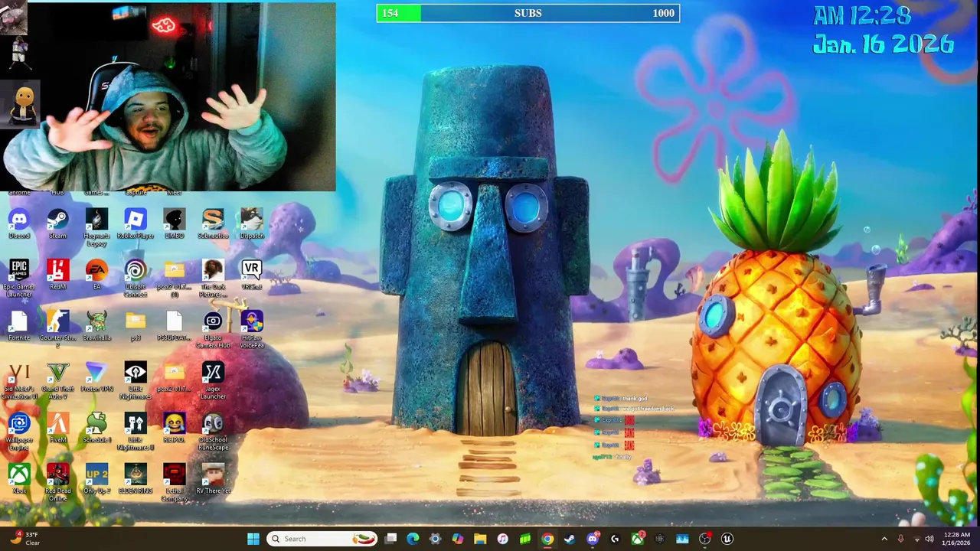Click the SUBS goal progress bar
Viewport: 980px width, 551px height.
coord(528,13)
